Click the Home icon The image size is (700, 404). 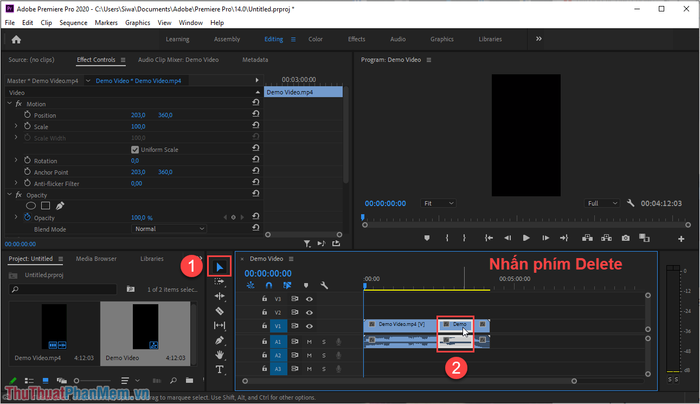click(x=16, y=39)
